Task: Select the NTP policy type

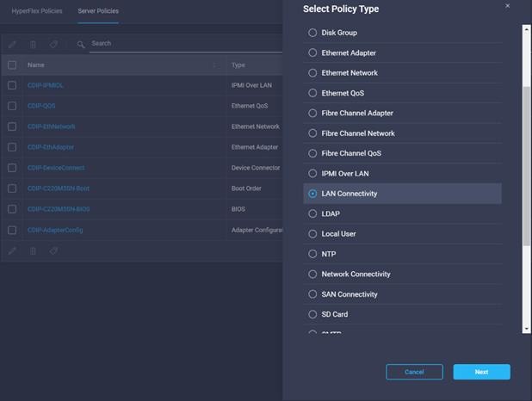Action: point(312,254)
